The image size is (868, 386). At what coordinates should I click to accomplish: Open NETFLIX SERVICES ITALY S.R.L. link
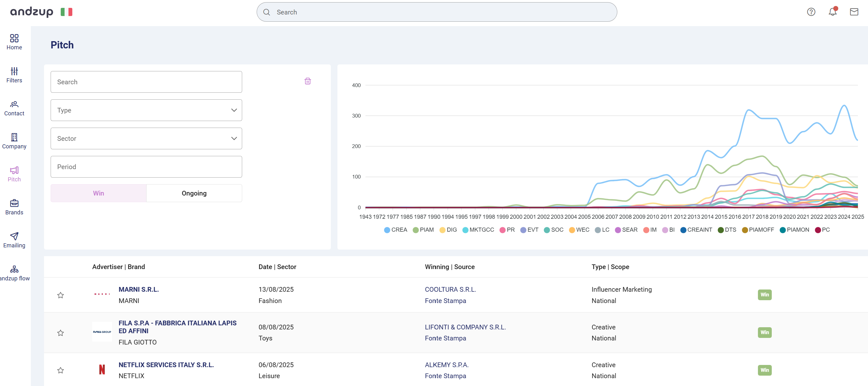[x=166, y=364]
